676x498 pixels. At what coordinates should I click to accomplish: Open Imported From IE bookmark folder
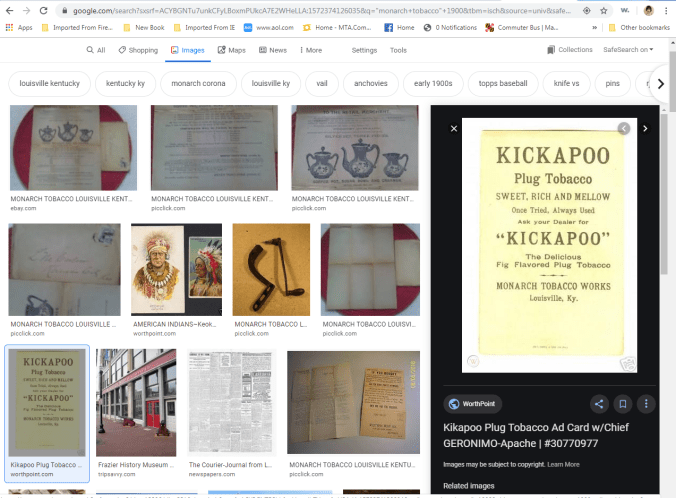[204, 28]
